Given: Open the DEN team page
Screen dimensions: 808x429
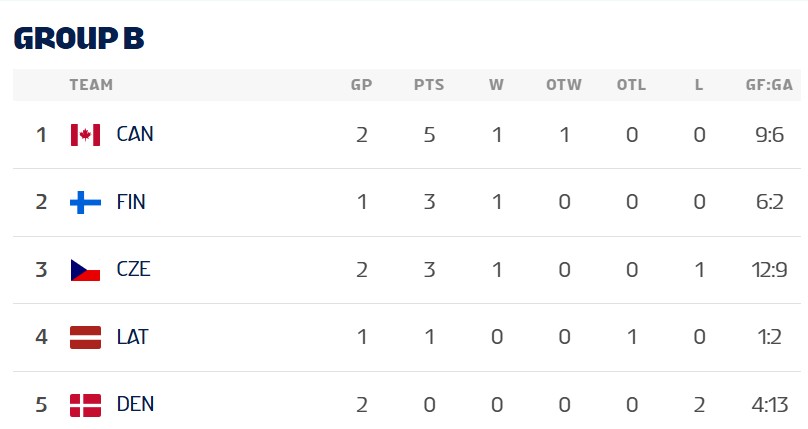Looking at the screenshot, I should (x=135, y=405).
